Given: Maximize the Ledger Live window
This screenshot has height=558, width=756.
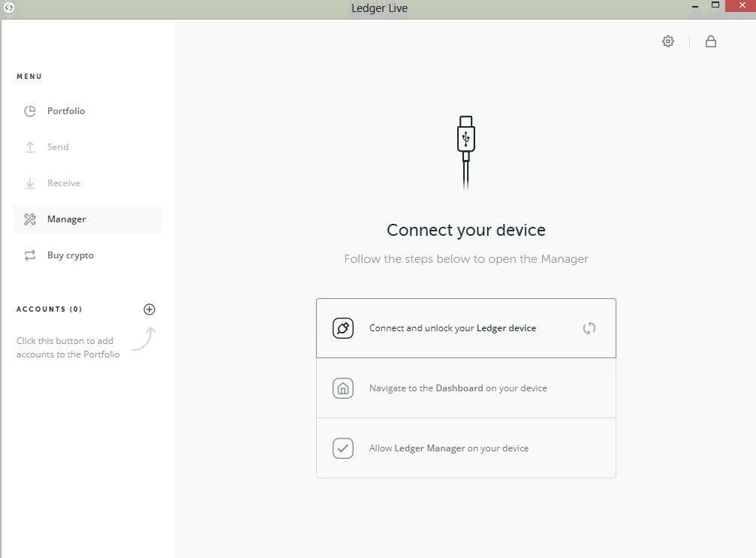Looking at the screenshot, I should click(715, 5).
